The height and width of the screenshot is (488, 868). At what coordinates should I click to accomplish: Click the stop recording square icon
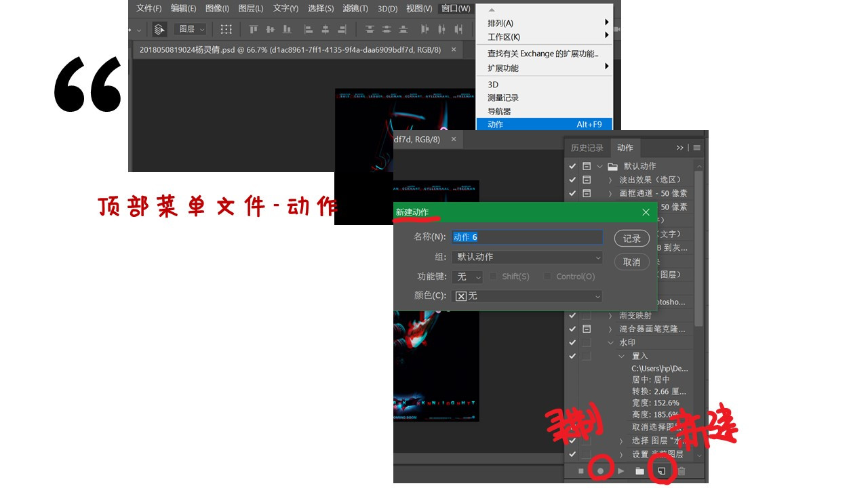tap(581, 471)
